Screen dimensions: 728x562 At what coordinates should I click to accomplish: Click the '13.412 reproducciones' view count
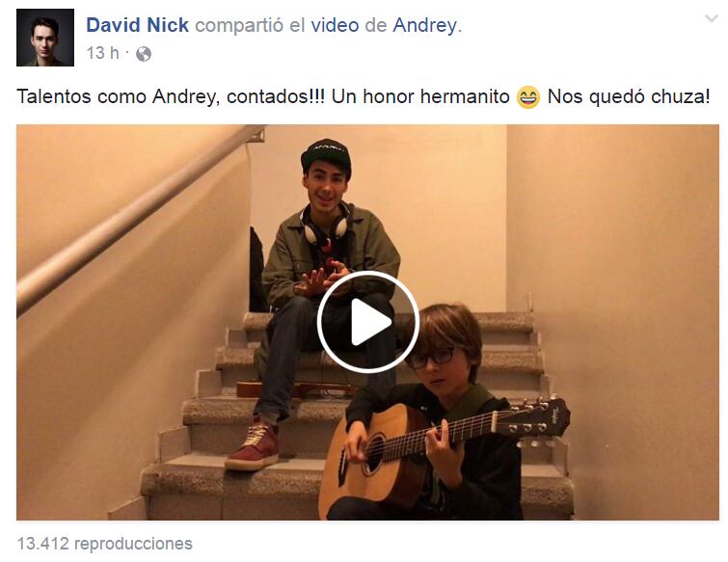[x=104, y=544]
